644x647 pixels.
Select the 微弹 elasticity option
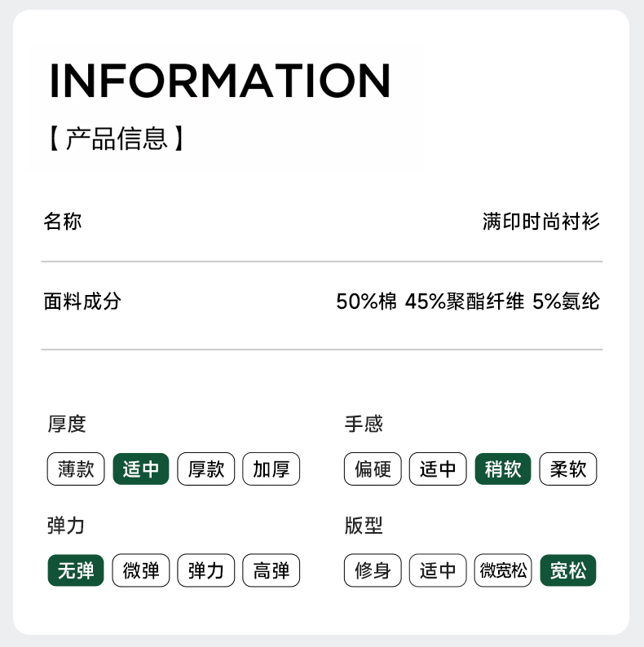[141, 571]
